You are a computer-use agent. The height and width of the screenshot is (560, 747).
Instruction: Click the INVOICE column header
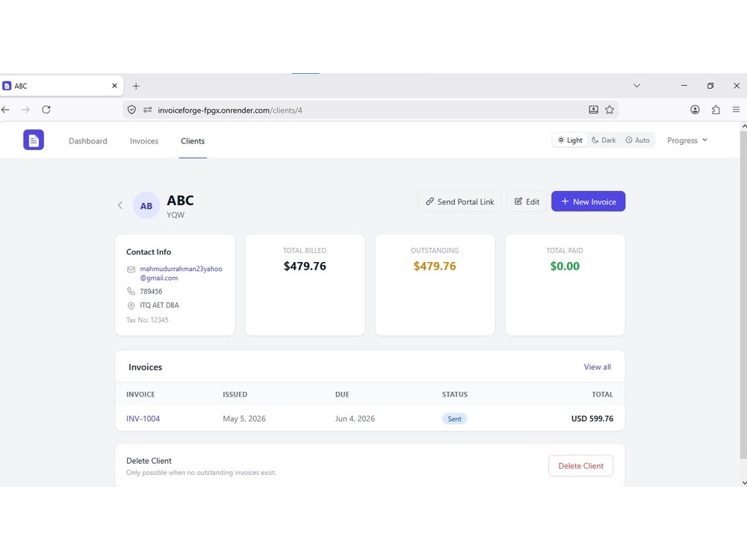pyautogui.click(x=140, y=394)
